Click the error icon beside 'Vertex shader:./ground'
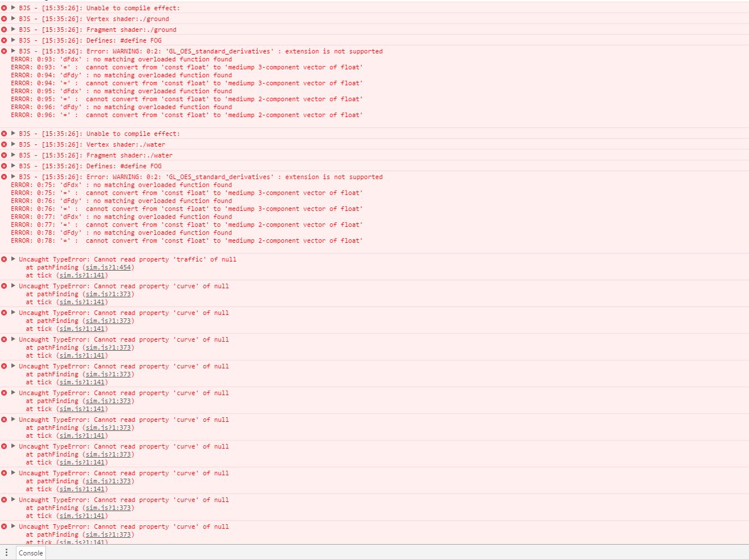This screenshot has width=749, height=560. tap(4, 19)
